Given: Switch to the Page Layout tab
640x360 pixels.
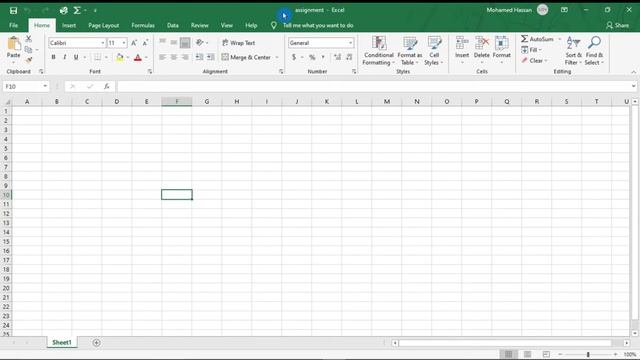Looking at the screenshot, I should 104,25.
